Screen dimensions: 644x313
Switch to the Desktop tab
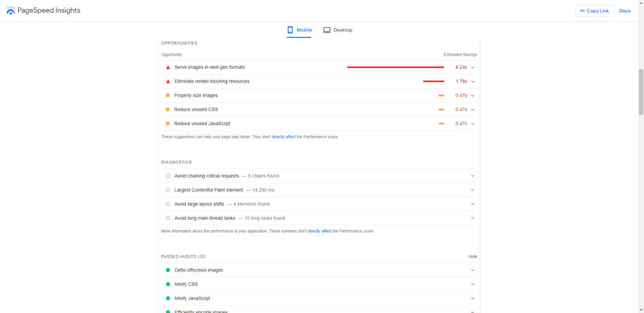[x=338, y=30]
